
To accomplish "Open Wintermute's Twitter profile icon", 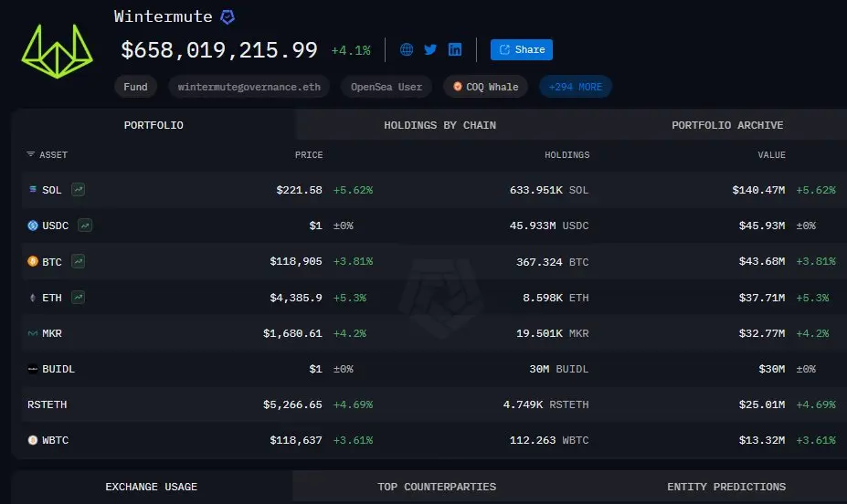I will [430, 49].
